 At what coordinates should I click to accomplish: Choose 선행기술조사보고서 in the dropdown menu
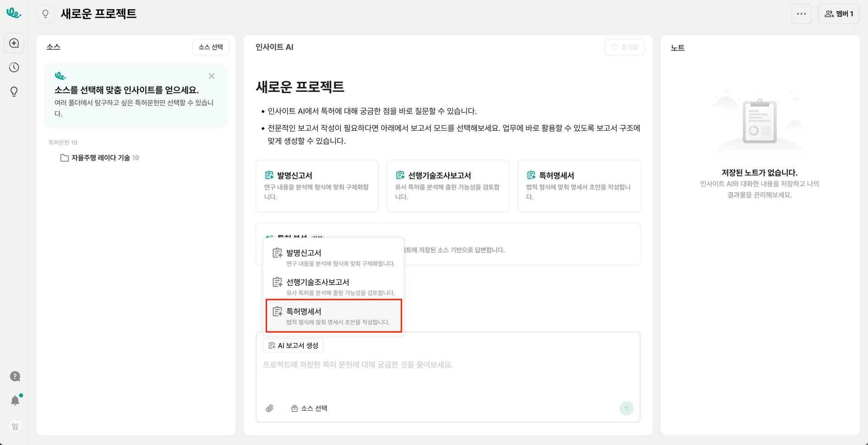coord(334,287)
